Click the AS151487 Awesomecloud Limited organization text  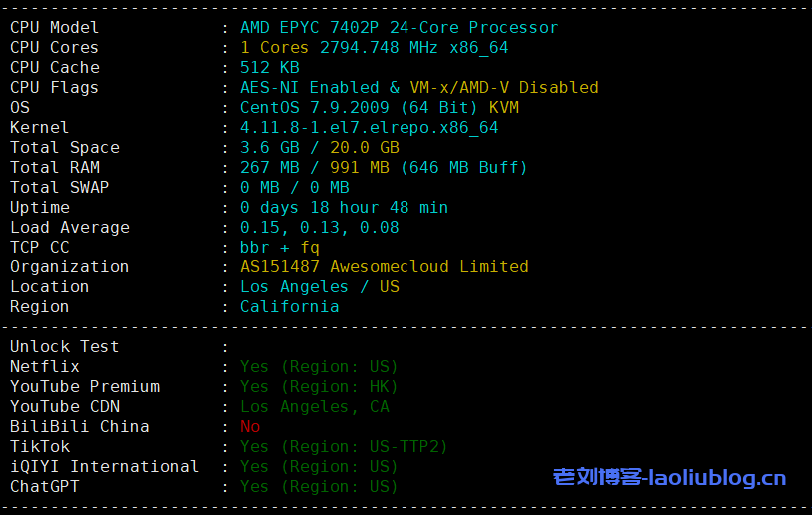[x=384, y=267]
